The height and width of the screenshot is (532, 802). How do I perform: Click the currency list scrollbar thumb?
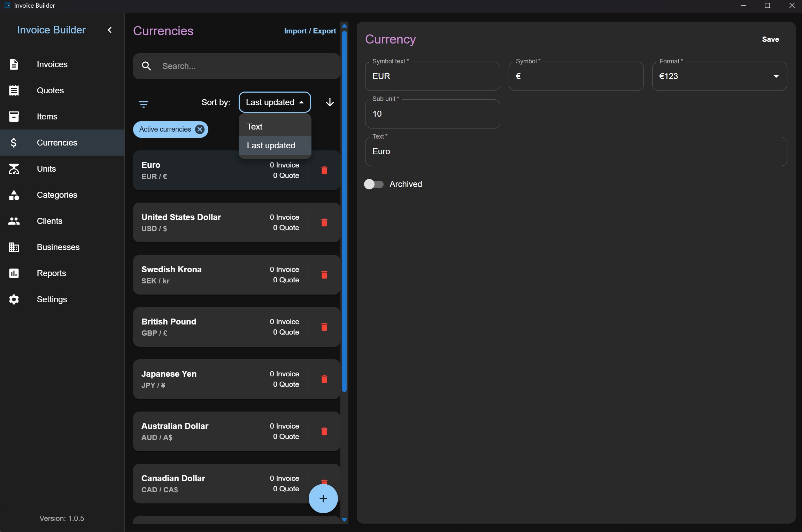tap(344, 212)
